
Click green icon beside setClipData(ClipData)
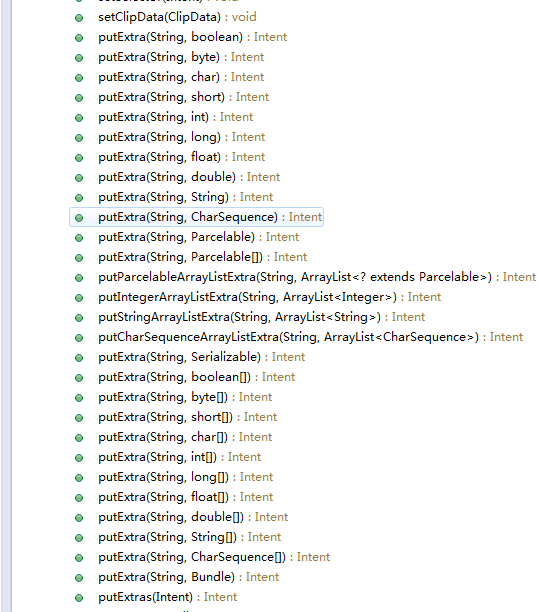79,18
